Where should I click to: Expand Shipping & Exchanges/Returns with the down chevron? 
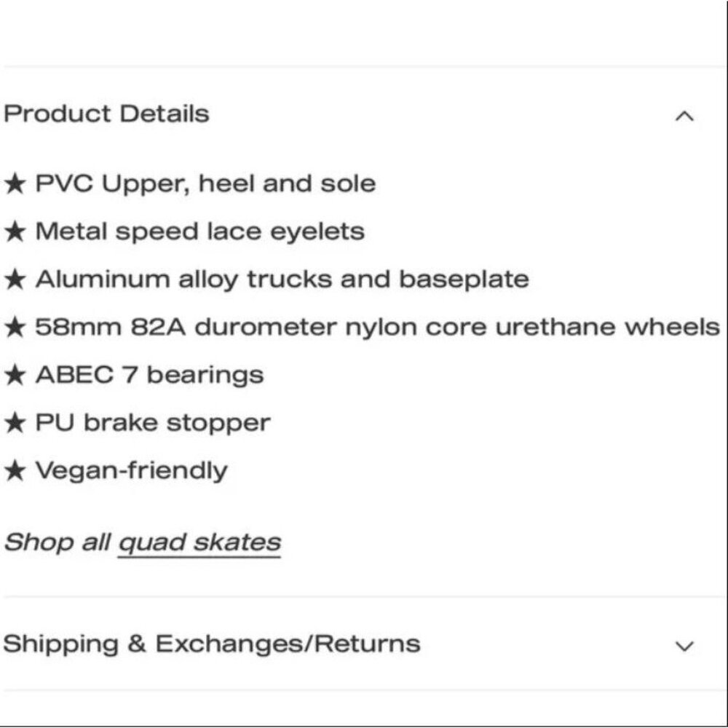tap(684, 646)
